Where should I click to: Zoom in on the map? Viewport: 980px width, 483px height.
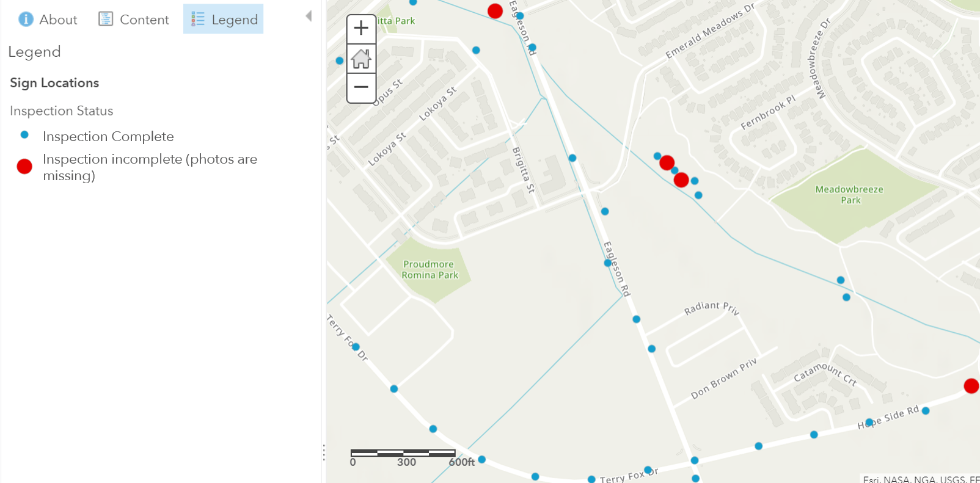tap(361, 29)
